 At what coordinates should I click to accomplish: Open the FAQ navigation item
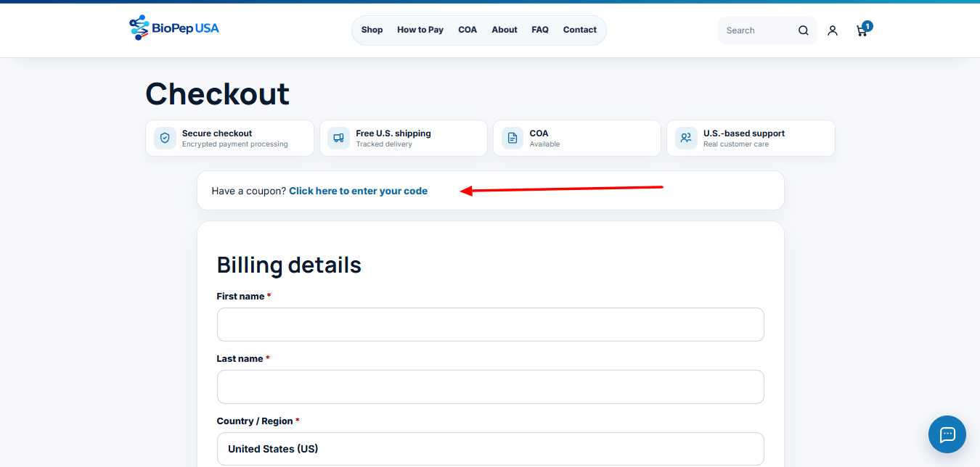click(x=540, y=30)
